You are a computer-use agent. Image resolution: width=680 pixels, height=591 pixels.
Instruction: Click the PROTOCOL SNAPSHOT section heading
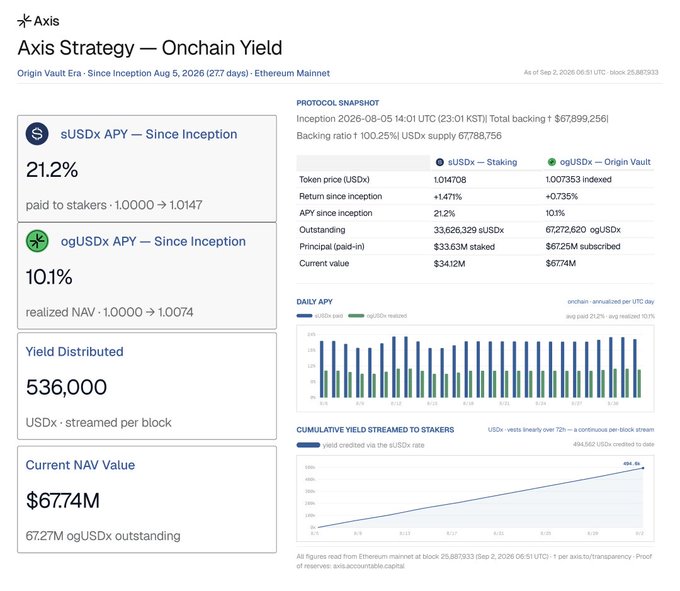[x=337, y=103]
